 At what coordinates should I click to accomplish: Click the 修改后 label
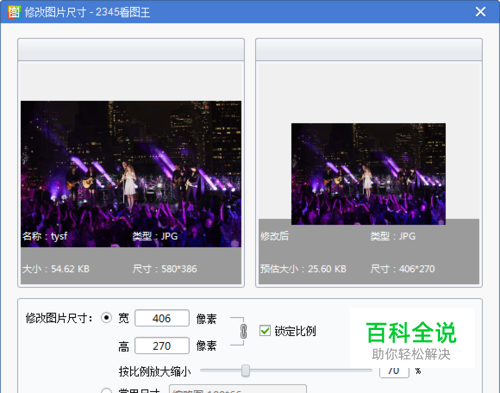274,236
